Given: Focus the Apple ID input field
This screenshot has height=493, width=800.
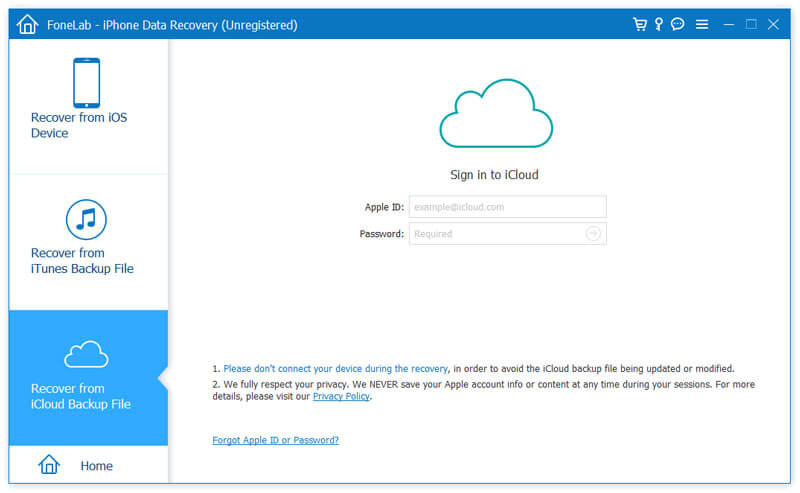Looking at the screenshot, I should tap(508, 207).
